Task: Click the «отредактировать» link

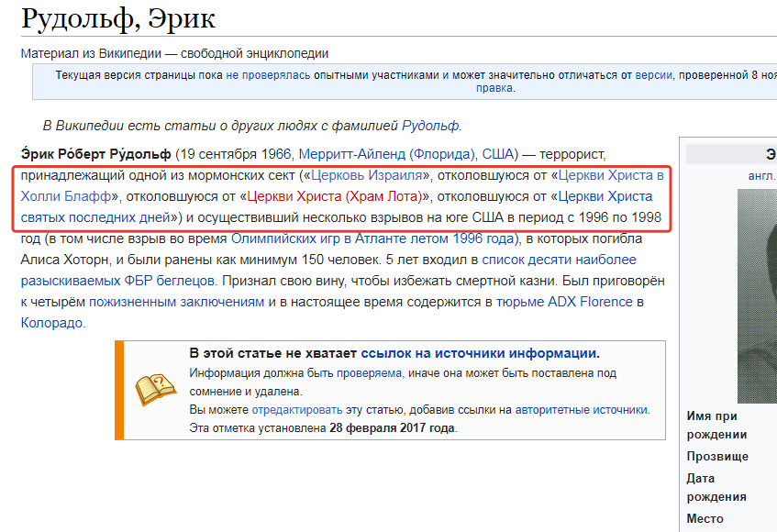Action: [297, 410]
